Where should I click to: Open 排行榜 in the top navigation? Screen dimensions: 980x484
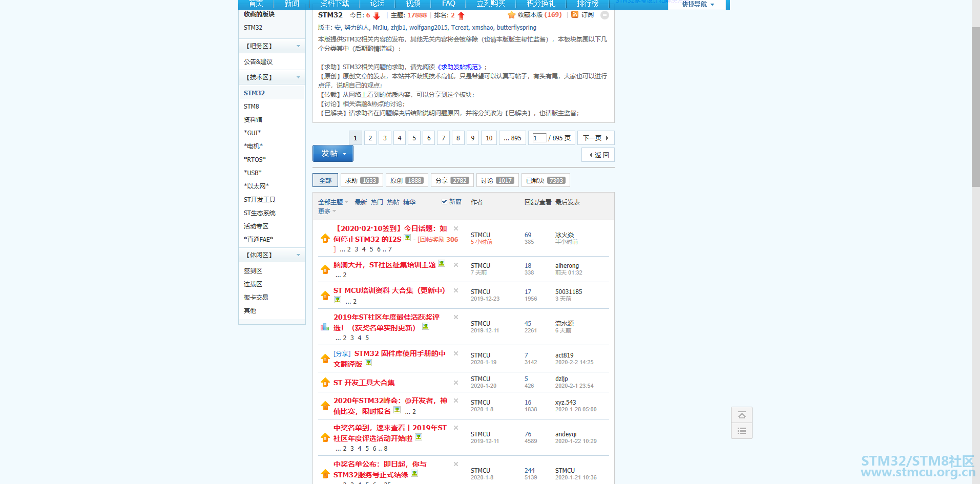[588, 4]
